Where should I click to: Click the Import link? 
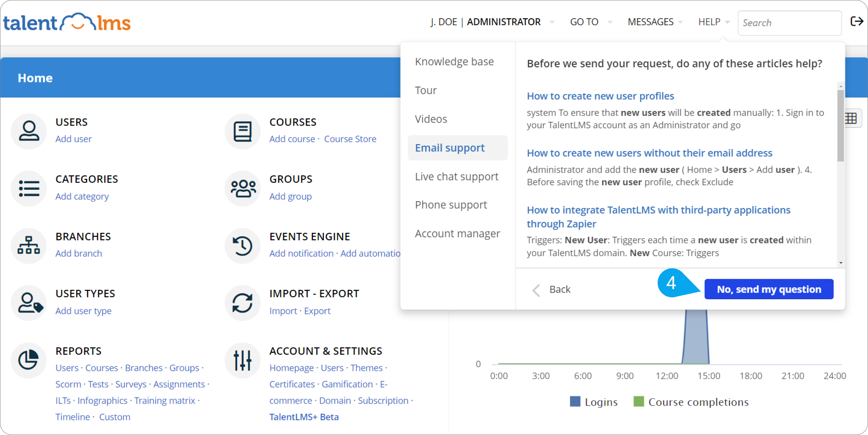click(283, 310)
